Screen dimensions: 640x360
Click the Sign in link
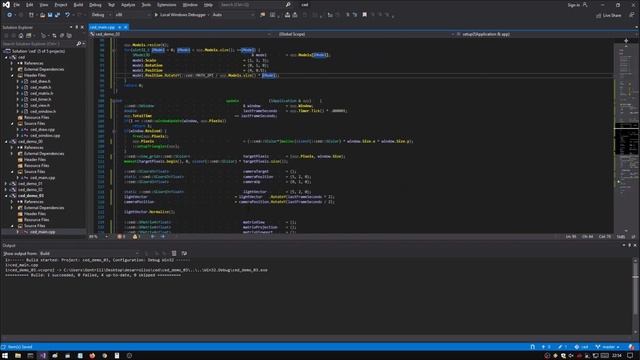pyautogui.click(x=573, y=5)
